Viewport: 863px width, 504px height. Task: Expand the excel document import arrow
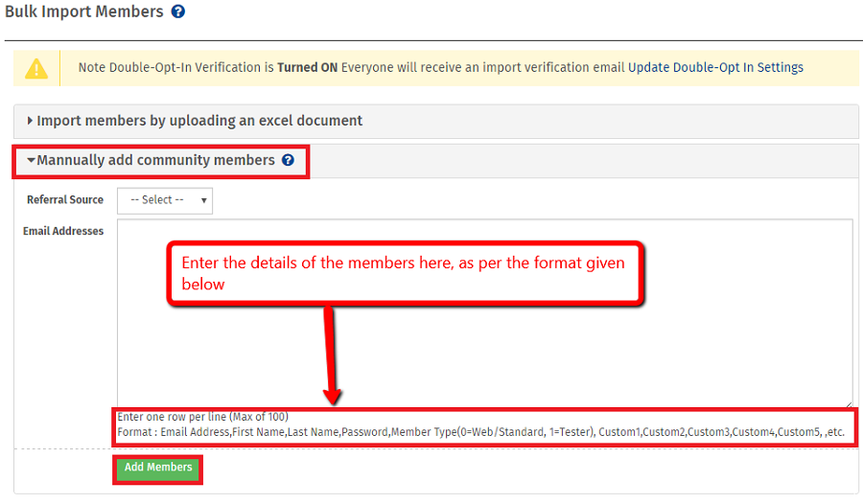(x=31, y=122)
